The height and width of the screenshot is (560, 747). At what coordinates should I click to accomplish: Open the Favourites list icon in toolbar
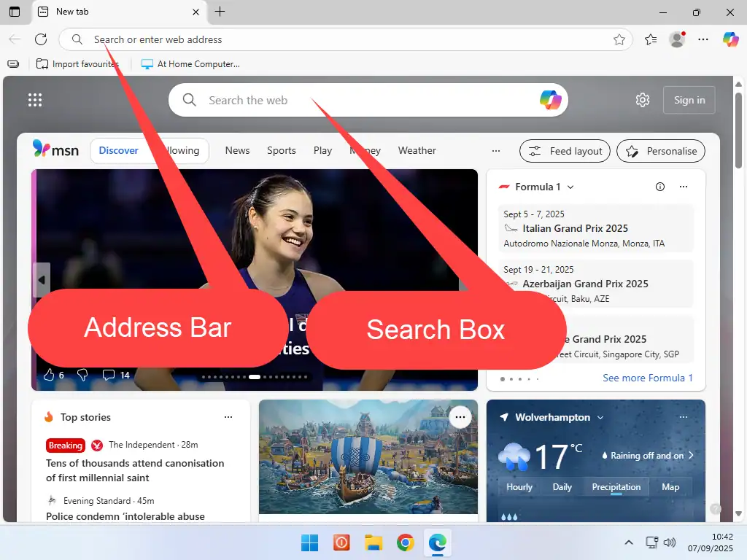[651, 39]
